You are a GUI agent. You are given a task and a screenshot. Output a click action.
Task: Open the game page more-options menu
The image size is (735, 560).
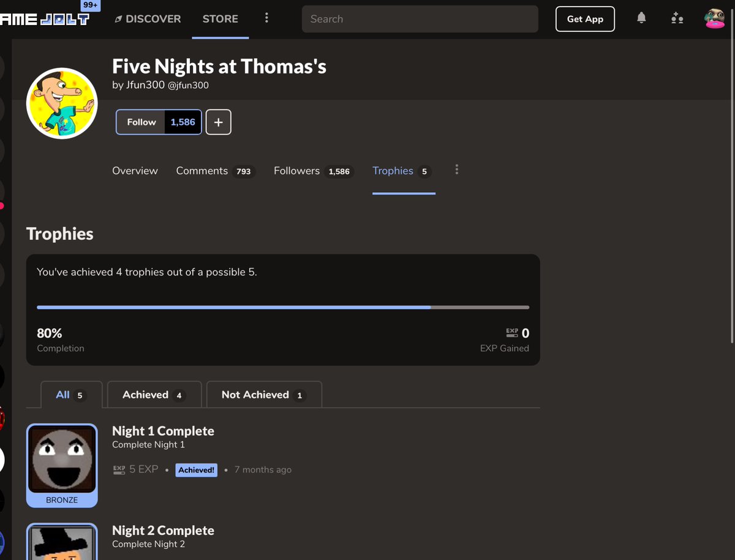click(457, 170)
